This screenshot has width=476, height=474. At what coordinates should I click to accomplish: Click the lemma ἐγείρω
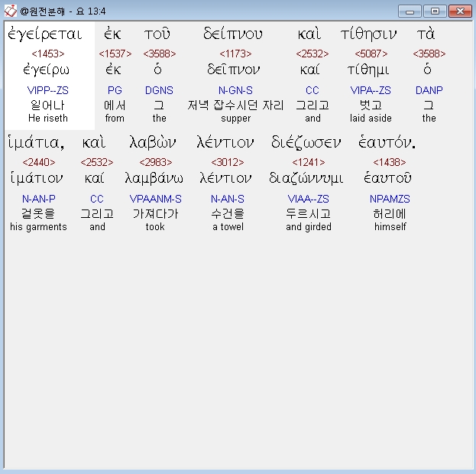(46, 70)
